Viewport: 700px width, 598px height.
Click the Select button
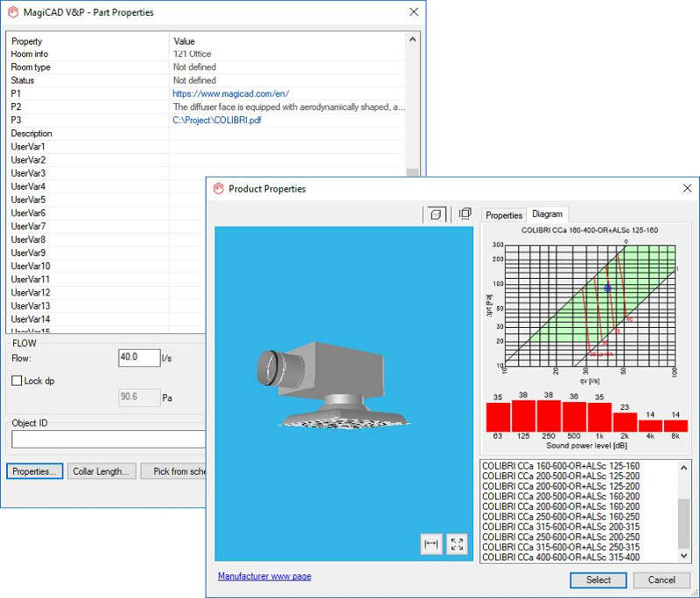click(598, 580)
